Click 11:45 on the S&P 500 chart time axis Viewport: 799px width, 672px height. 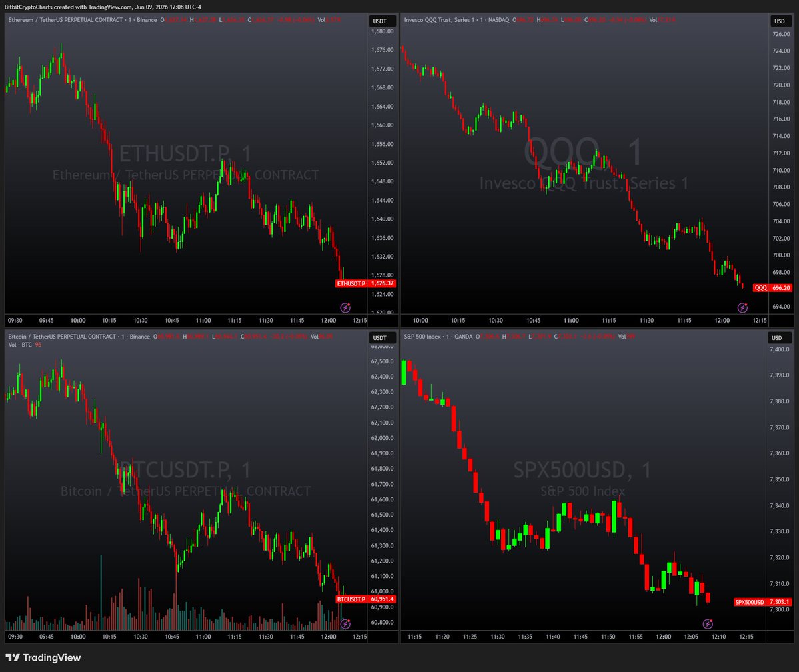(580, 636)
